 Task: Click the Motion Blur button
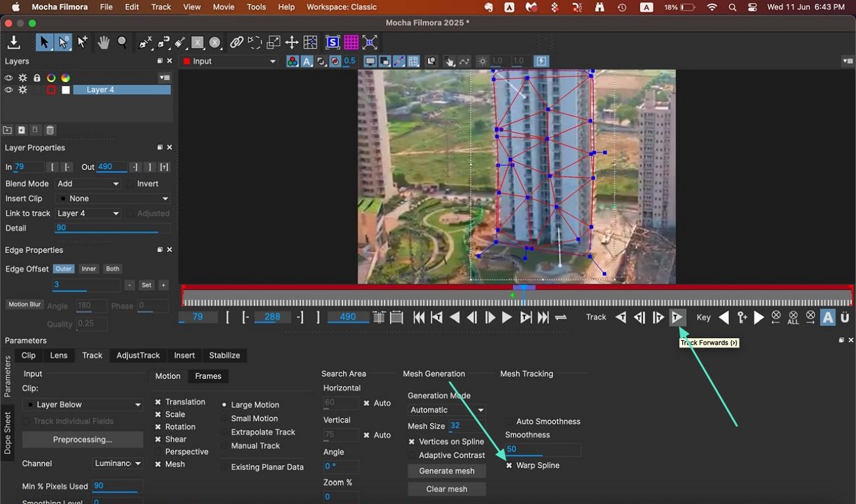(x=24, y=305)
